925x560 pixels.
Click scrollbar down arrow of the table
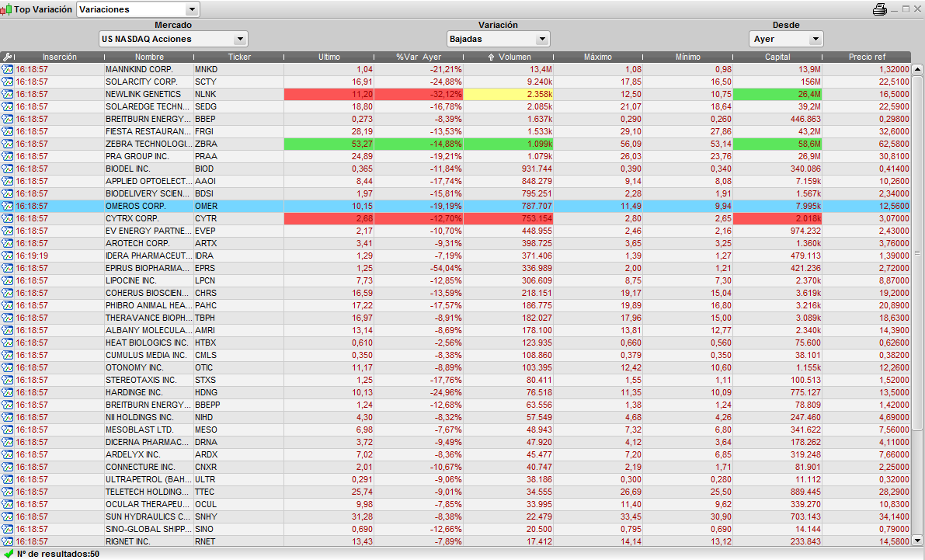point(917,540)
